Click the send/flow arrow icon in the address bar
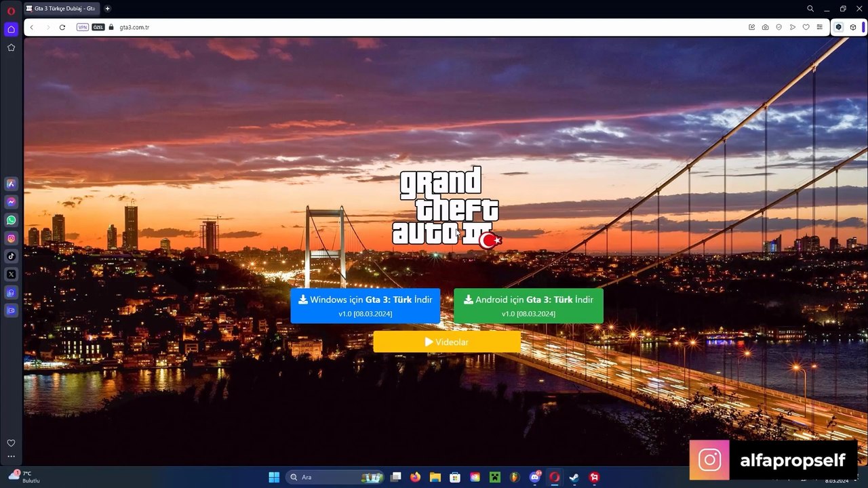Screen dimensions: 868x488 click(x=792, y=27)
